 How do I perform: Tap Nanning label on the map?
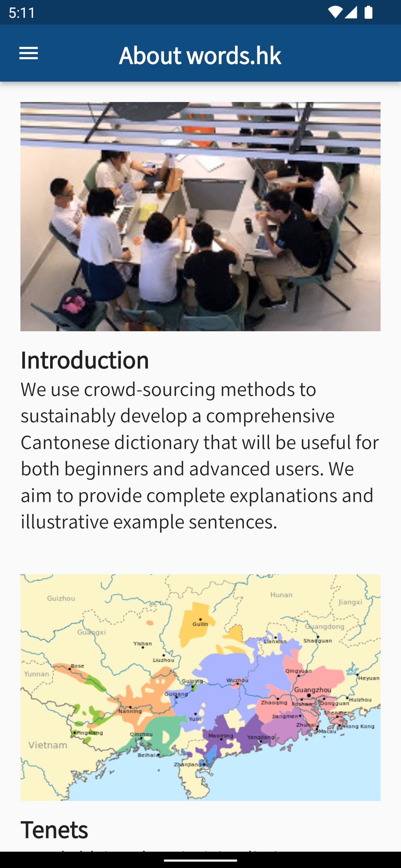tap(130, 711)
